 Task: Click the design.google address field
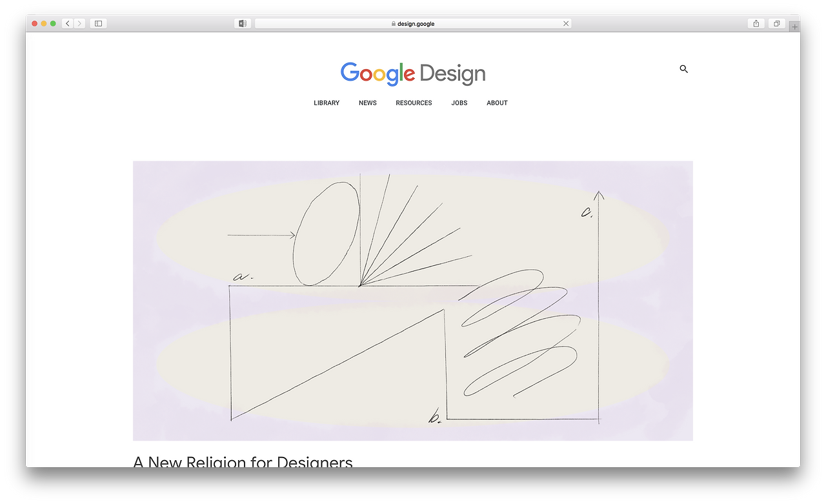coord(413,23)
